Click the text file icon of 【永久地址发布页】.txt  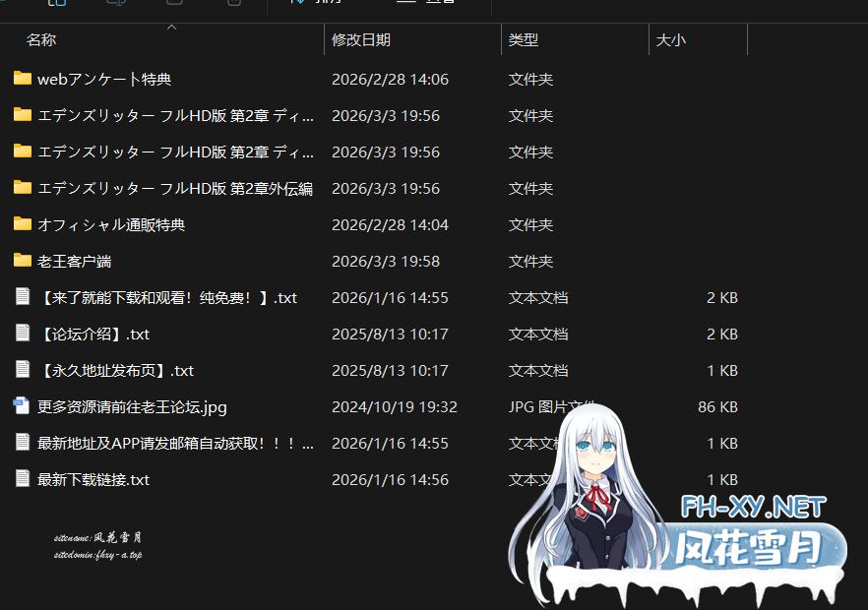coord(21,370)
